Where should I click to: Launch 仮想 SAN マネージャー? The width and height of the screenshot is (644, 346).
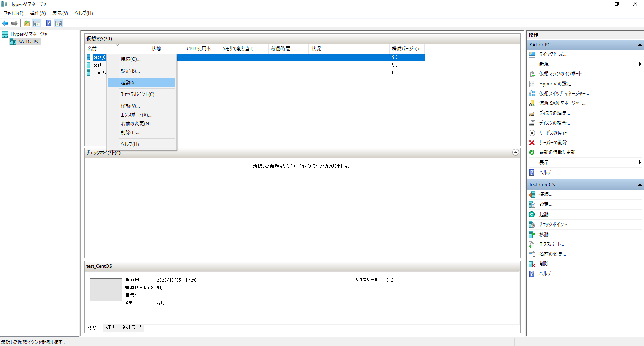click(562, 103)
